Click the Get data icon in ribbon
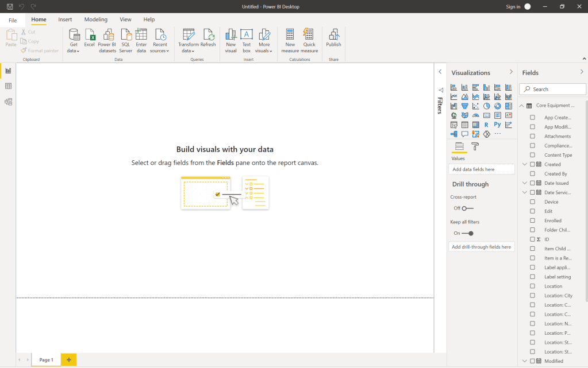 74,35
